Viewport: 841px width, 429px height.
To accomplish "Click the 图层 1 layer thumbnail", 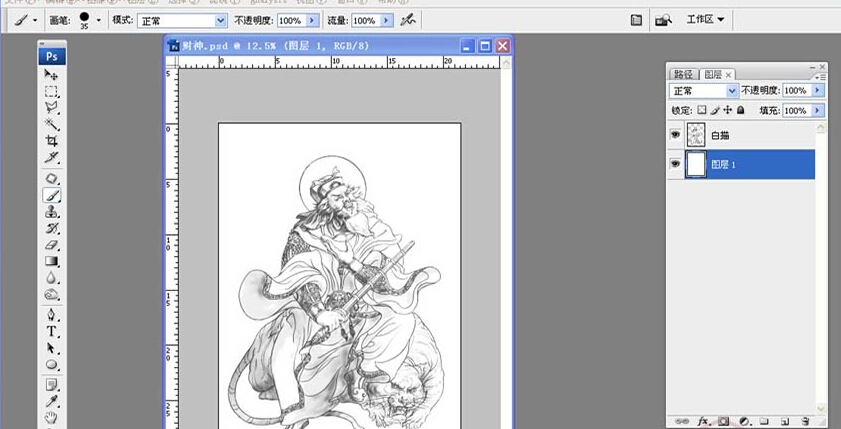I will (x=696, y=164).
